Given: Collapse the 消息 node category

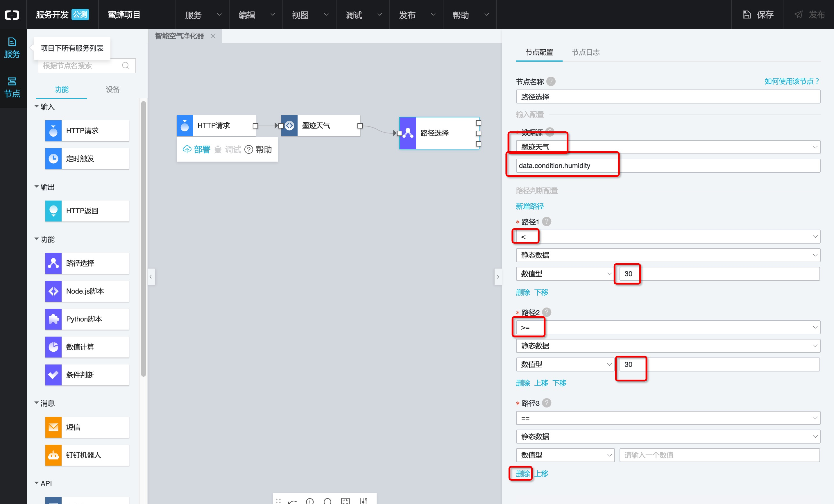Looking at the screenshot, I should [x=37, y=403].
